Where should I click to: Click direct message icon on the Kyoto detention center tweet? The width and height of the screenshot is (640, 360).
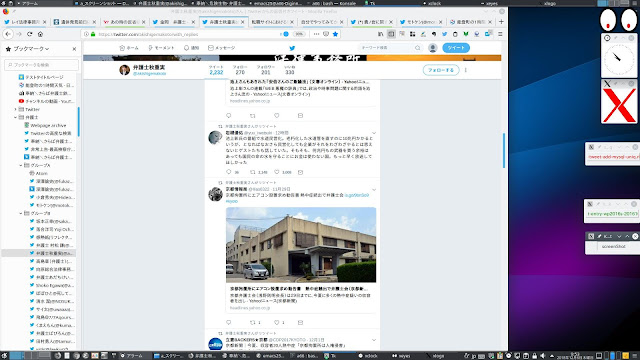coord(300,322)
